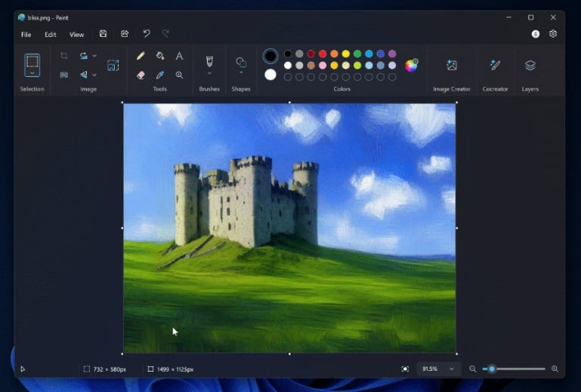Screen dimensions: 581x392
Task: Select the Brushes tool icon
Action: pos(209,61)
